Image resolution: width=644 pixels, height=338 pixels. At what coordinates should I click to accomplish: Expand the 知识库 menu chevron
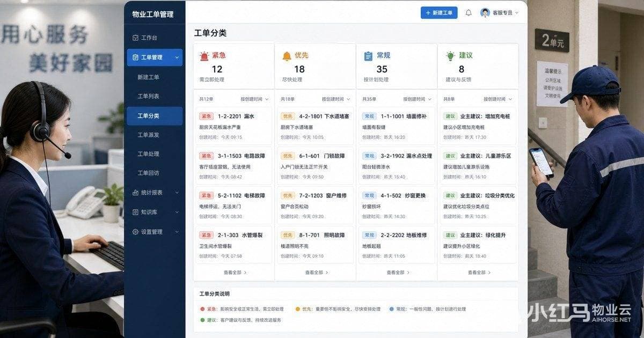click(177, 212)
